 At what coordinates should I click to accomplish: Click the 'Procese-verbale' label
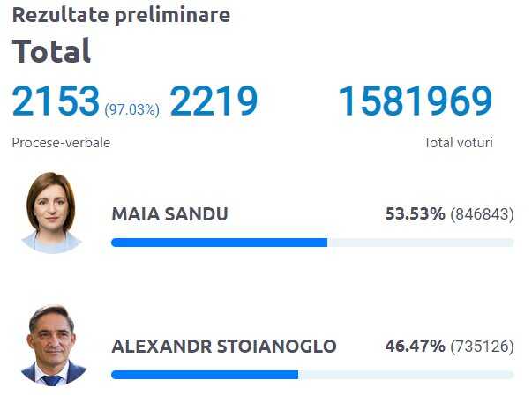click(61, 143)
